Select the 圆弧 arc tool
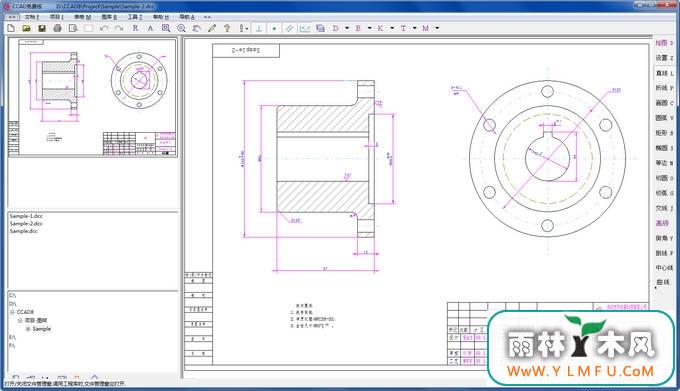680x391 pixels. (x=664, y=118)
